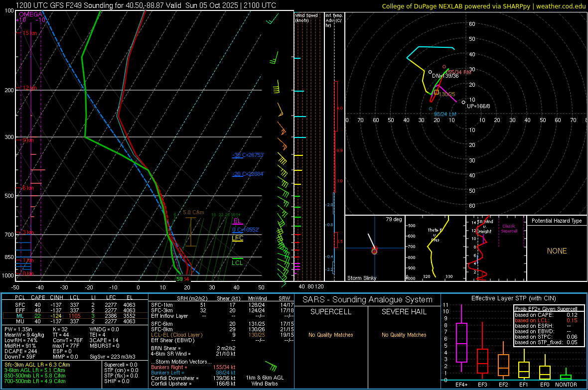Click the Wind Speed (knots) panel header
588x390 pixels.
[x=306, y=17]
